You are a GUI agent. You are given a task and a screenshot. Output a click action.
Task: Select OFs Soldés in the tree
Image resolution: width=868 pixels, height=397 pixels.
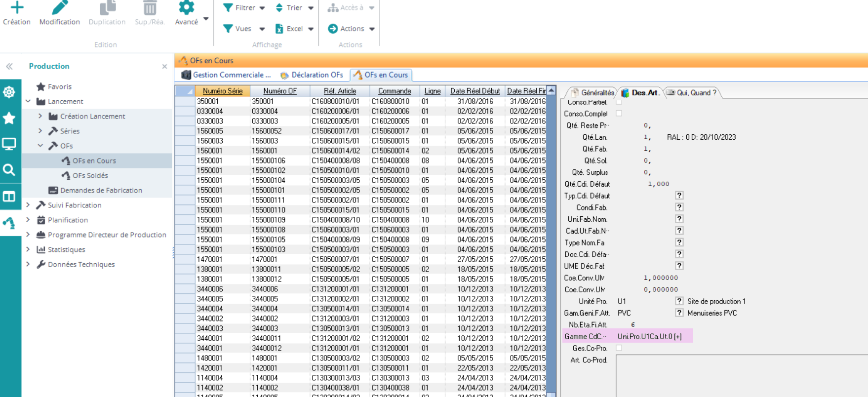(x=90, y=175)
